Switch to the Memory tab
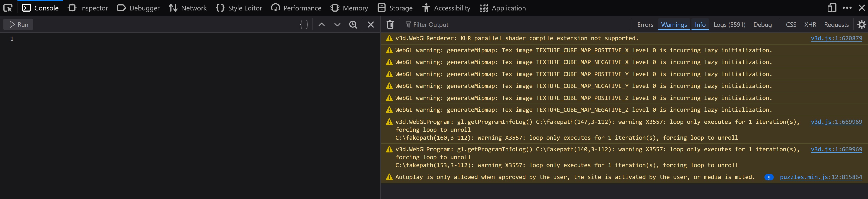 (x=349, y=8)
